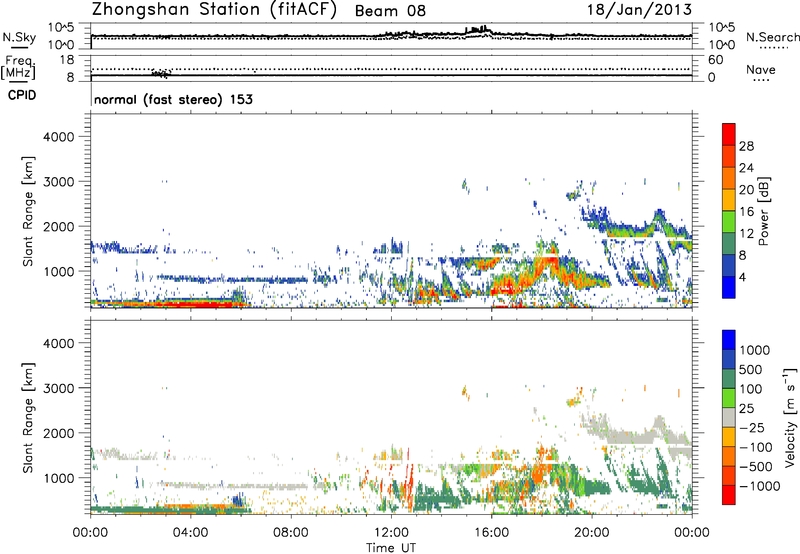The image size is (800, 554).
Task: Click velocity colorbar value '-1000'
Action: point(760,486)
